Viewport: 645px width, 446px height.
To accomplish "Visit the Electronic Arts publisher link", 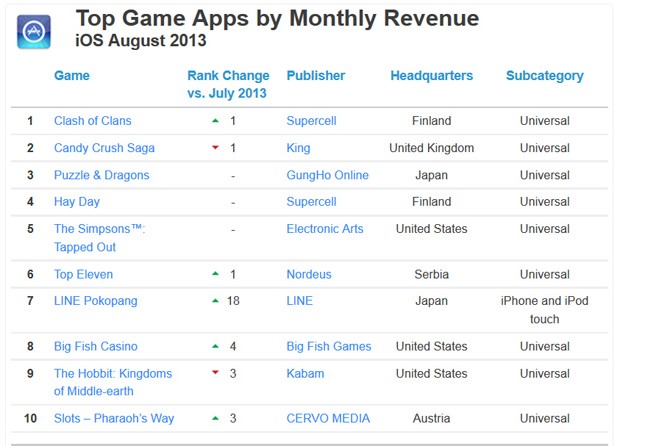I will pos(325,229).
